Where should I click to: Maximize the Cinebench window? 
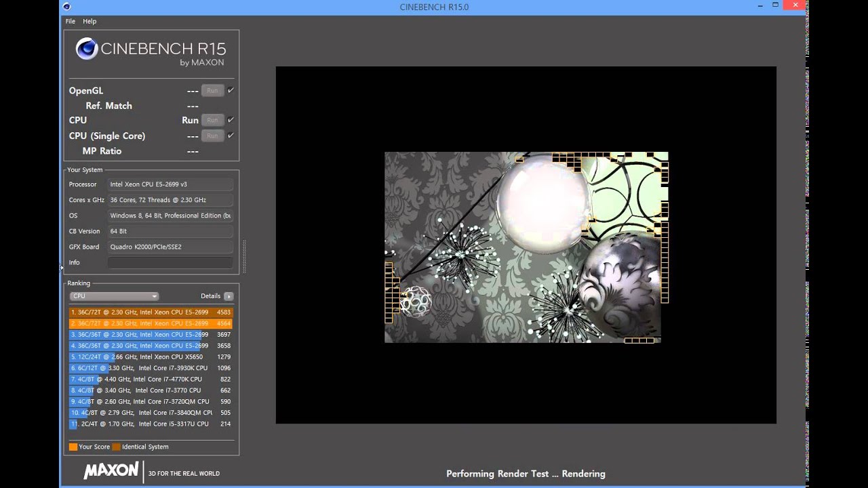[775, 5]
